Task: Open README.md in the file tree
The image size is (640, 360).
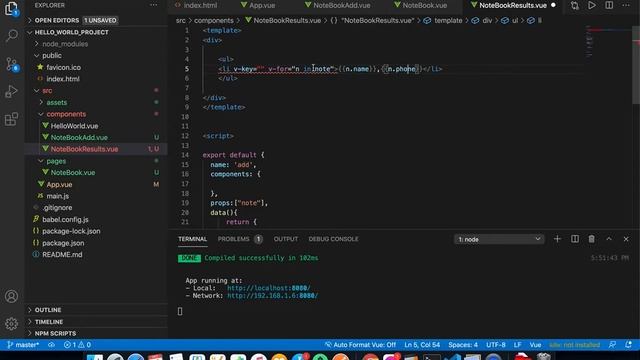Action: tap(62, 255)
